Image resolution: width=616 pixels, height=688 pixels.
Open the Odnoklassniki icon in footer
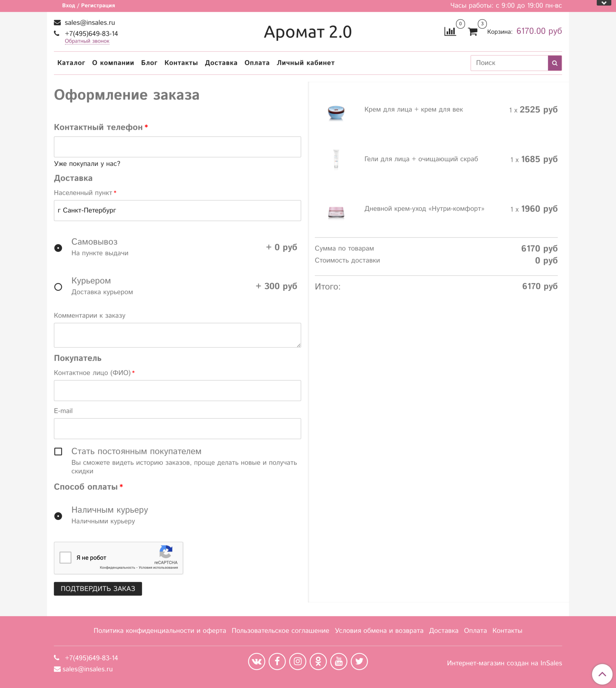coord(318,661)
